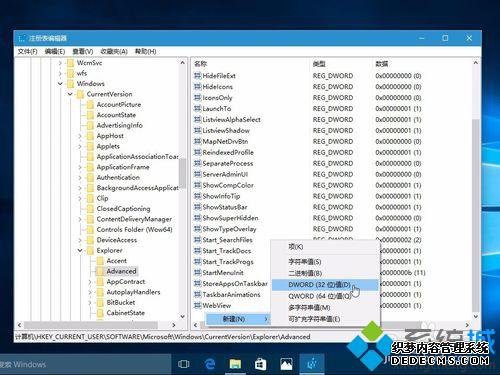Expand the ApplicationFrame tree node
The height and width of the screenshot is (375, 500).
click(x=80, y=167)
